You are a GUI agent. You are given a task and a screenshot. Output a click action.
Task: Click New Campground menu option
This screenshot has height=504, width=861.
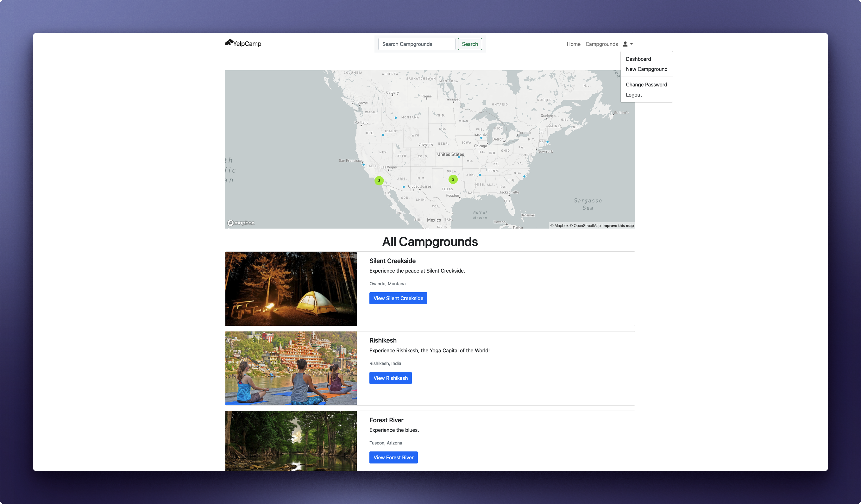click(646, 69)
